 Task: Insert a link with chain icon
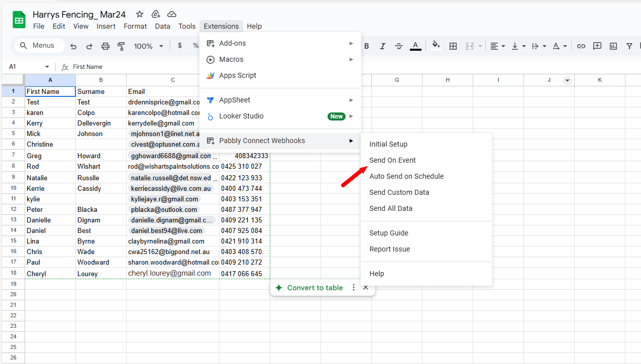pyautogui.click(x=581, y=46)
